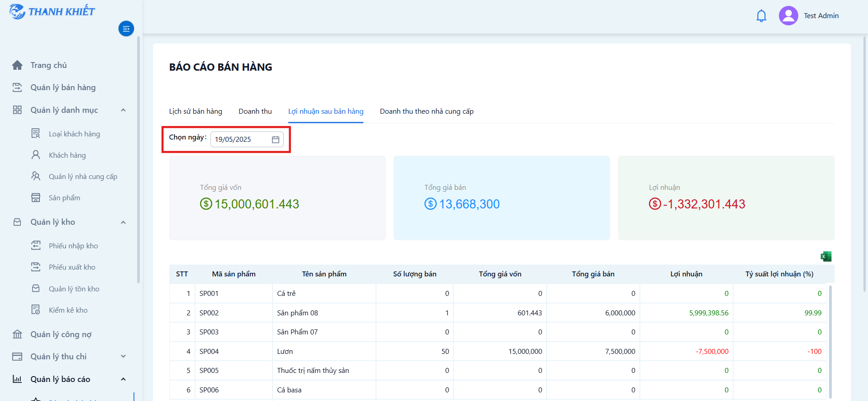This screenshot has width=868, height=401.
Task: Click the Thanh Khiết logo
Action: coord(52,11)
